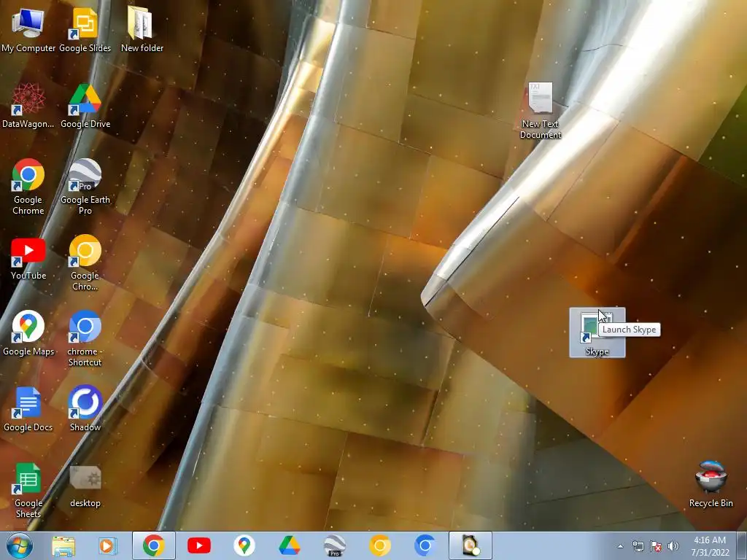Select the yellow Google Chro... desktop shortcut
Image resolution: width=747 pixels, height=560 pixels.
point(85,262)
